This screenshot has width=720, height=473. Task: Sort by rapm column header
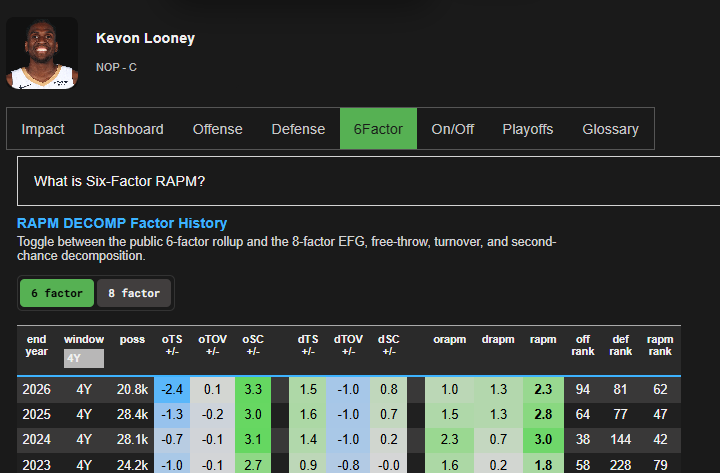pyautogui.click(x=543, y=339)
